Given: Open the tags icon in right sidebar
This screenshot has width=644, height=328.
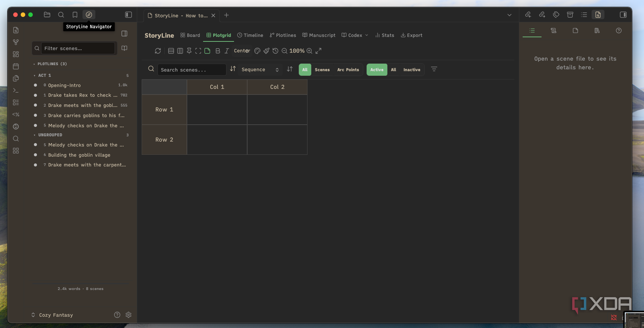Looking at the screenshot, I should (556, 15).
